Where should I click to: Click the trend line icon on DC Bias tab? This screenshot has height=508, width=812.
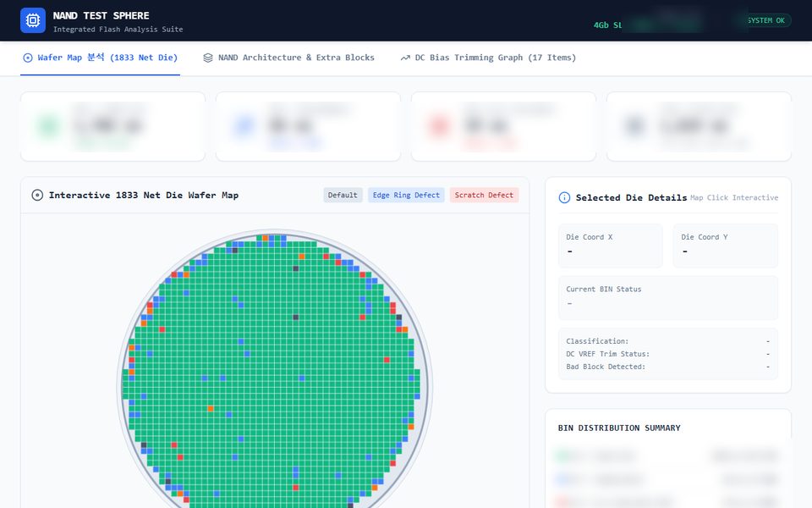[x=405, y=58]
